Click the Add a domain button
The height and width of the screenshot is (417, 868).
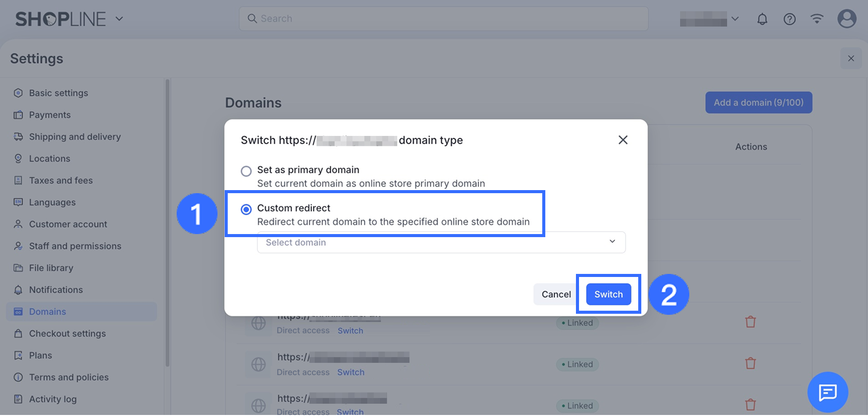[758, 103]
